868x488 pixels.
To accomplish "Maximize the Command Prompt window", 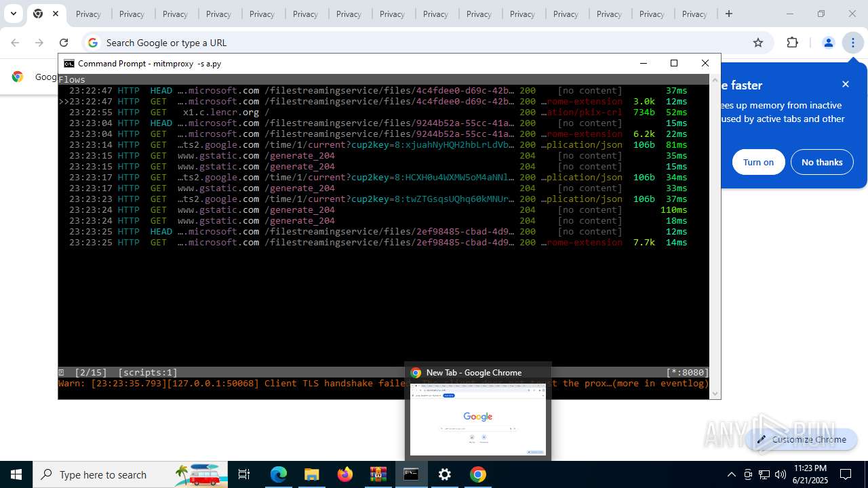I will click(674, 63).
